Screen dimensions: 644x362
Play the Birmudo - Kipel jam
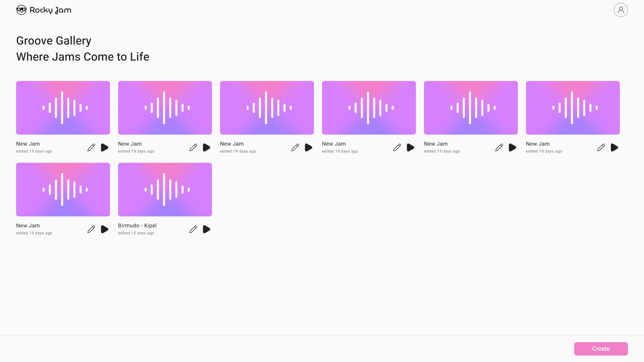[207, 229]
